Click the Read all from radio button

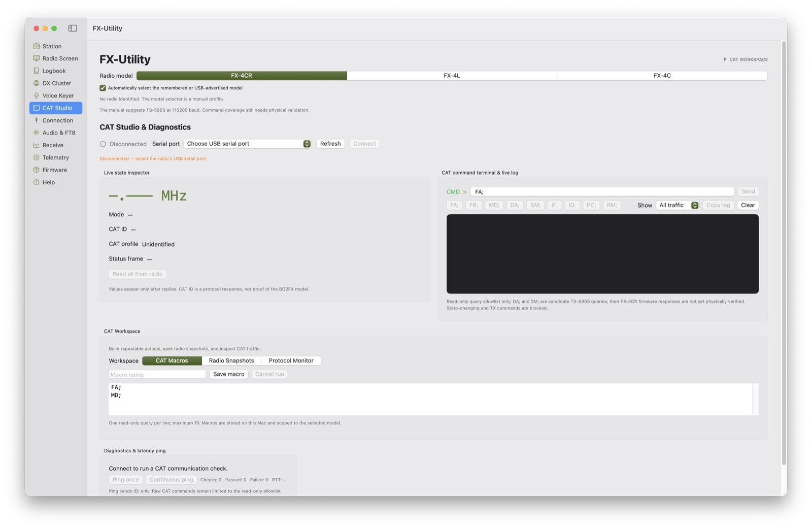(x=138, y=274)
